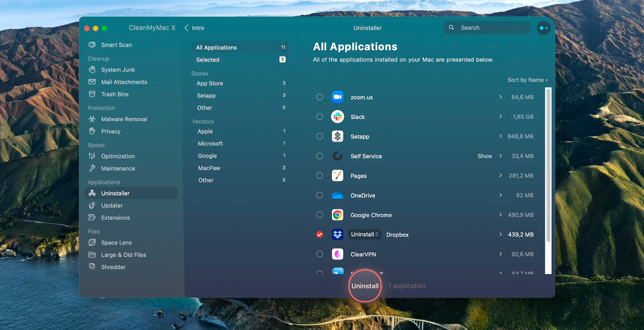Open Other under Stores
Screen dimensions: 644x330
(240, 108)
